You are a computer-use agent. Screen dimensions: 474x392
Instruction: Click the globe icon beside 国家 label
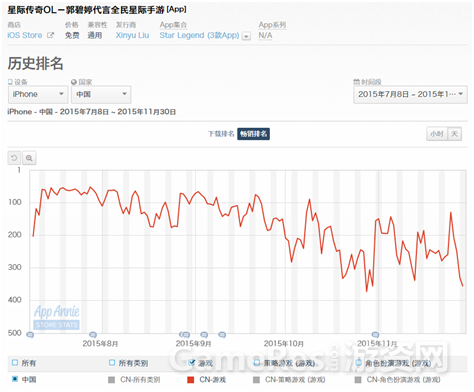(x=74, y=82)
